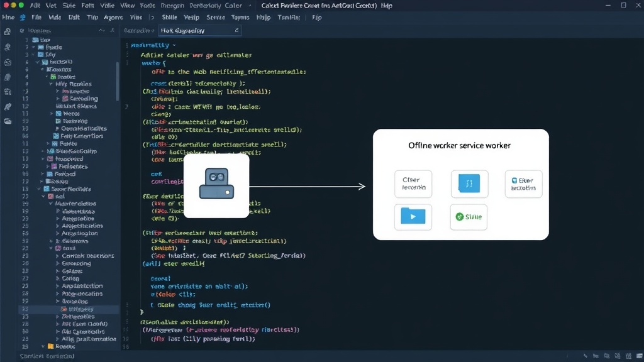Click the green Stille tile
644x362 pixels.
pyautogui.click(x=469, y=217)
